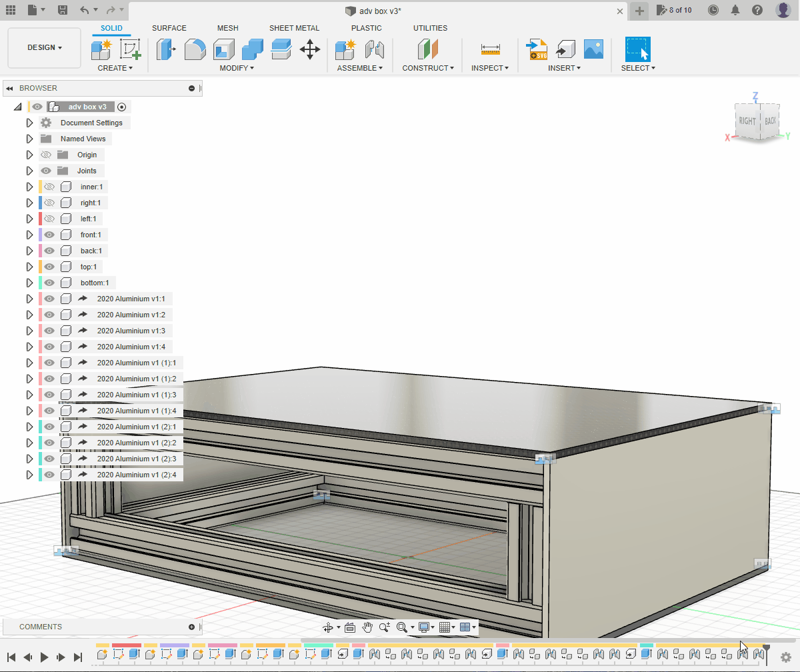This screenshot has height=672, width=800.
Task: Activate the Move/Copy tool
Action: click(x=310, y=49)
